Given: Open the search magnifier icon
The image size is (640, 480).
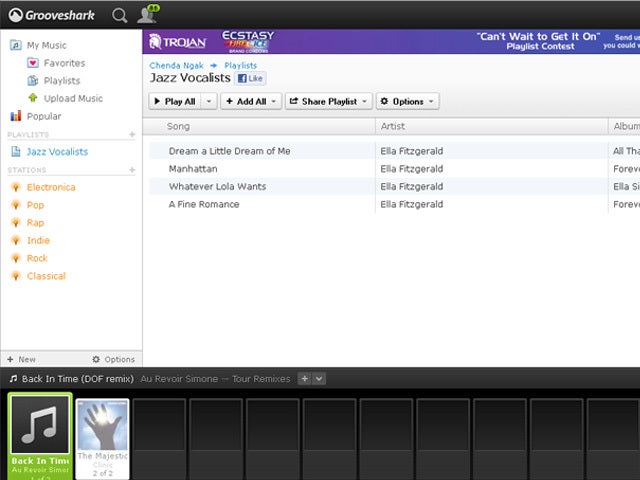Looking at the screenshot, I should click(x=120, y=16).
